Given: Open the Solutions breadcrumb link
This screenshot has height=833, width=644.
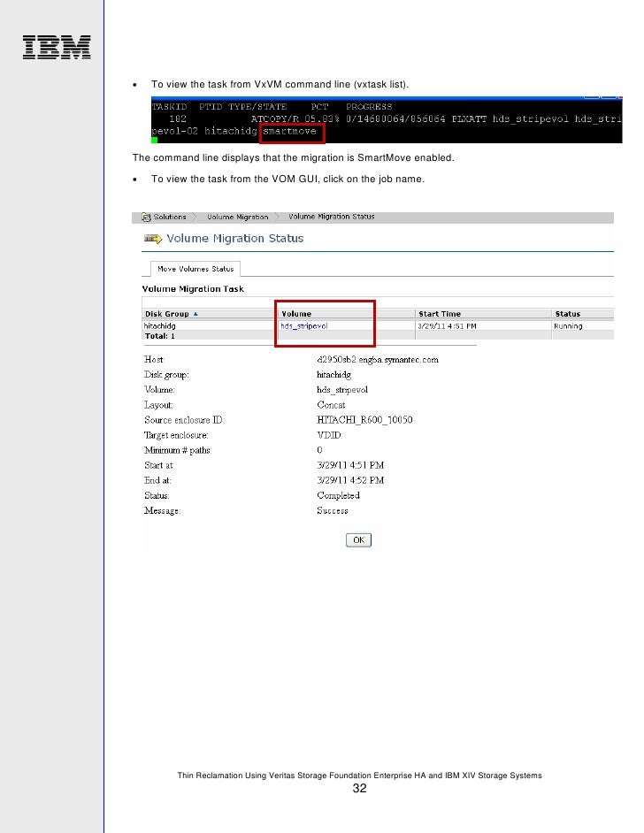Looking at the screenshot, I should coord(170,217).
